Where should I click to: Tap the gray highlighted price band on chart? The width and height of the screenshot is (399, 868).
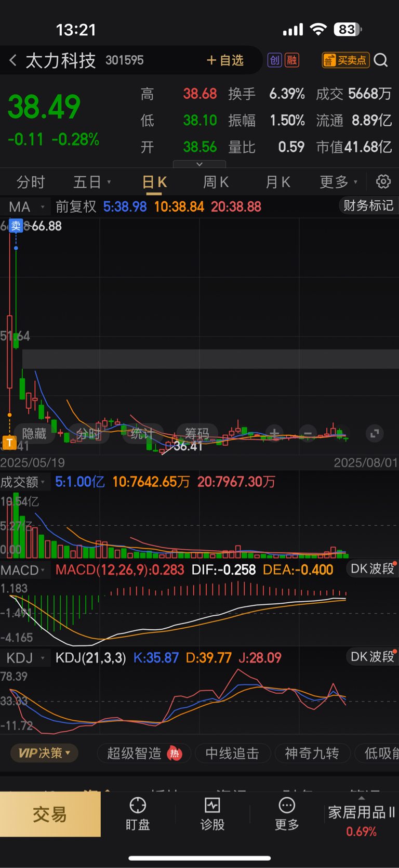[210, 359]
